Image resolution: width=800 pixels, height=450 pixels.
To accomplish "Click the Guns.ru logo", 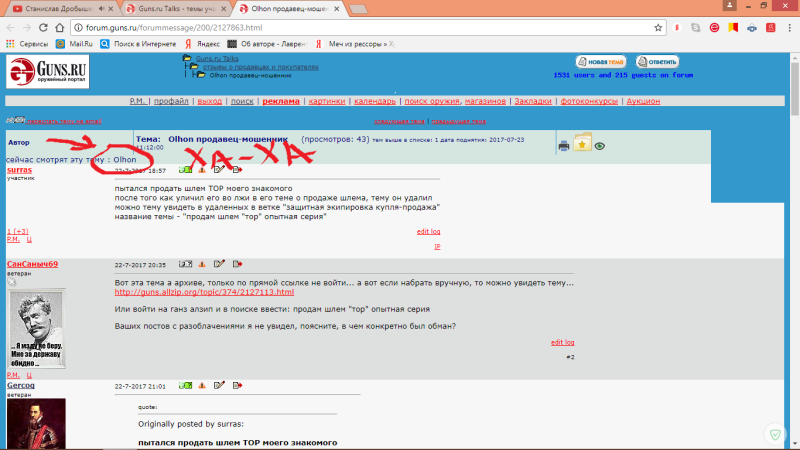I will click(x=47, y=72).
